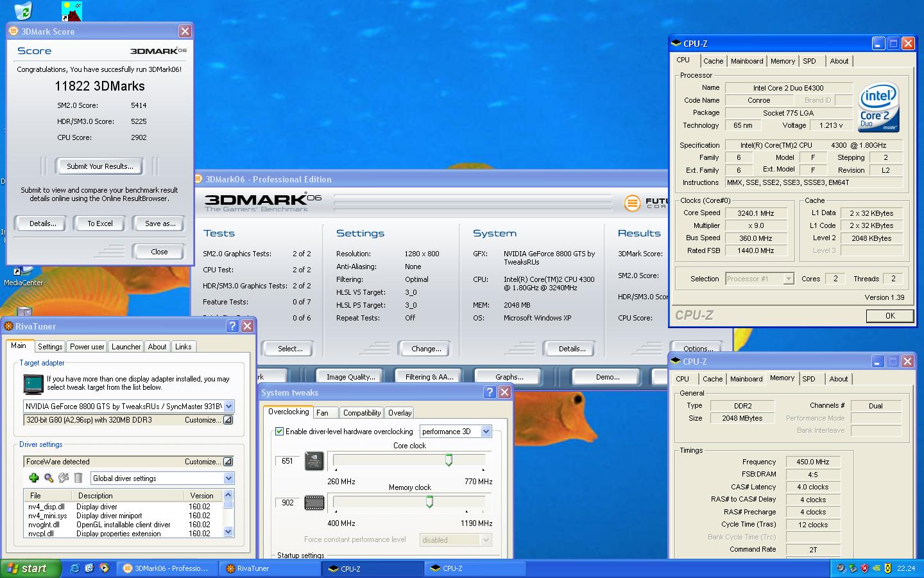
Task: Click Graphs button in 3DMark06
Action: 509,377
